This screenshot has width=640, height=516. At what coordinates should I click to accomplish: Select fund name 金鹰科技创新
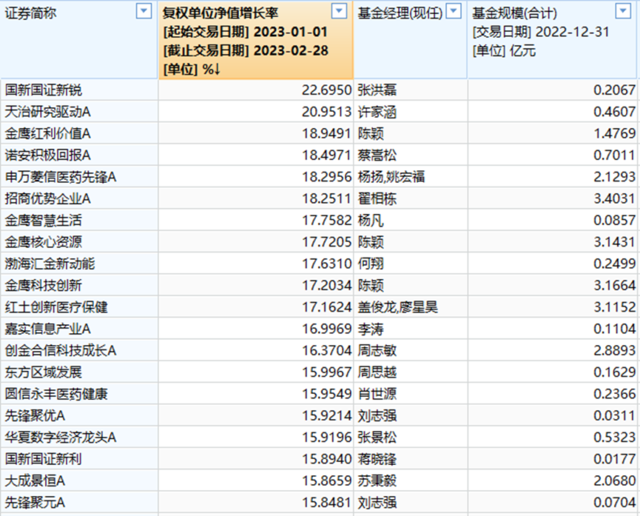(43, 285)
